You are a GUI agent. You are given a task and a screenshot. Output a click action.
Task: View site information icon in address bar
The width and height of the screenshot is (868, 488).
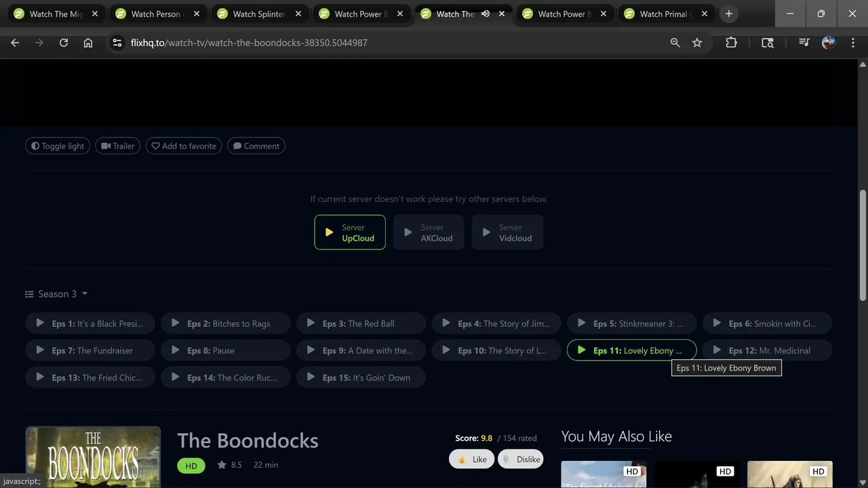117,43
